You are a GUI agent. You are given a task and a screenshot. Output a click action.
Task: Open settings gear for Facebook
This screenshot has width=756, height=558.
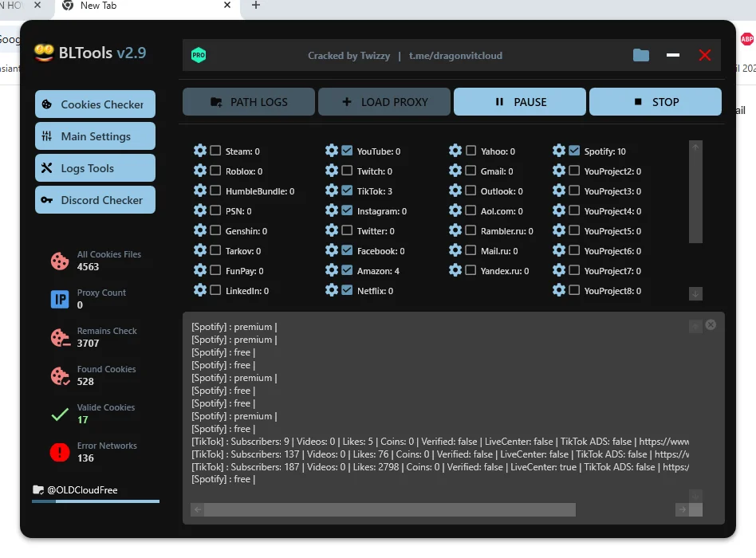(x=332, y=250)
